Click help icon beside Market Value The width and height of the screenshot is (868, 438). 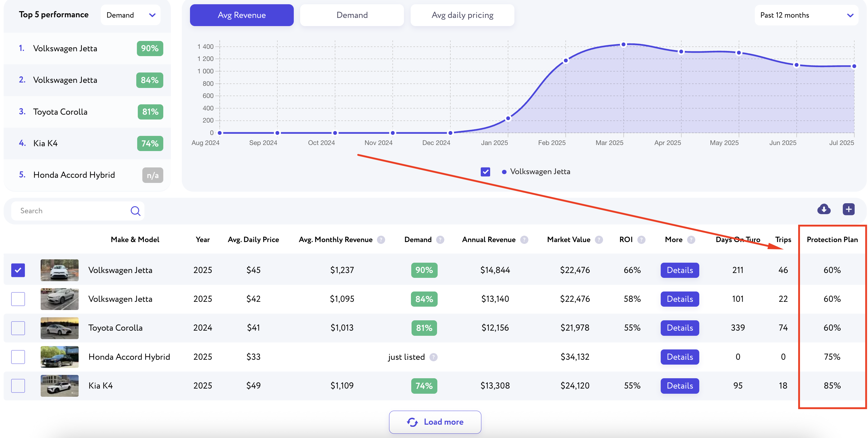click(x=599, y=240)
